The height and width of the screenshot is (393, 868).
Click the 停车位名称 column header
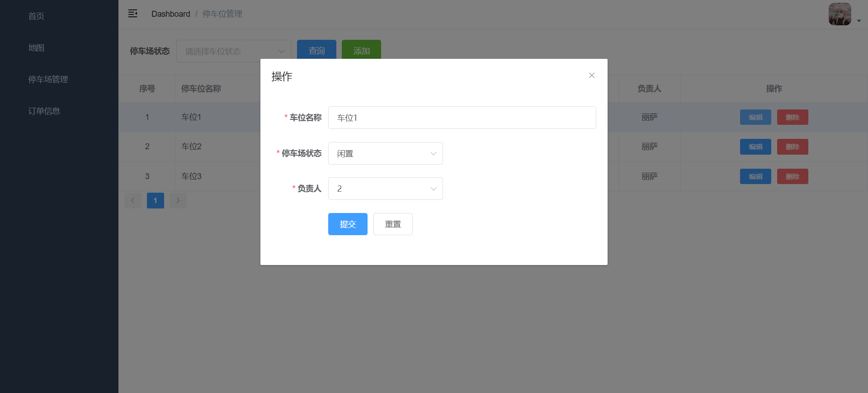pyautogui.click(x=201, y=89)
